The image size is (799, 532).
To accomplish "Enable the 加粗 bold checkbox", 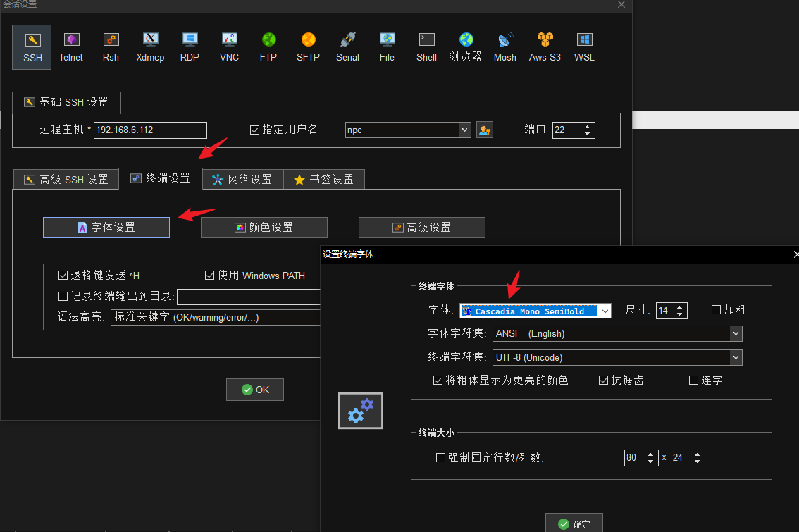I will (x=717, y=310).
